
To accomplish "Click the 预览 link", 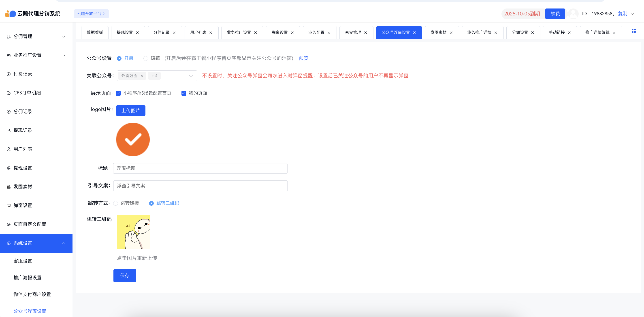I will pyautogui.click(x=303, y=58).
